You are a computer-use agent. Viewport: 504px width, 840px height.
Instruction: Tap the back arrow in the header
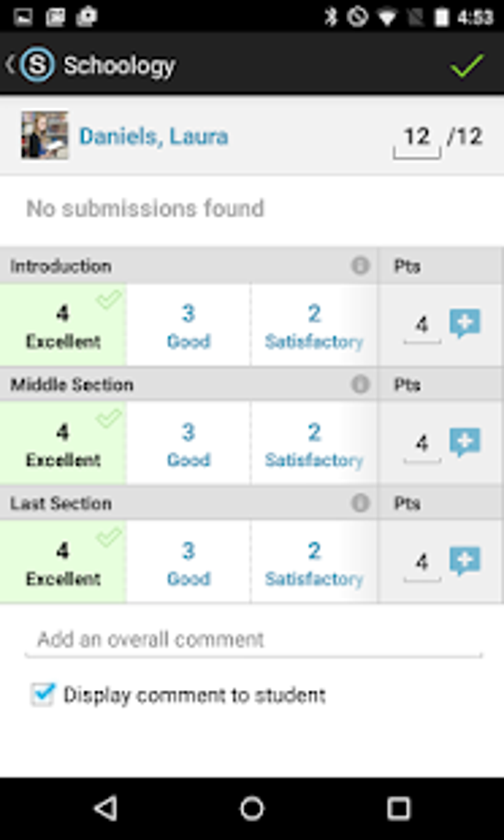coord(10,65)
